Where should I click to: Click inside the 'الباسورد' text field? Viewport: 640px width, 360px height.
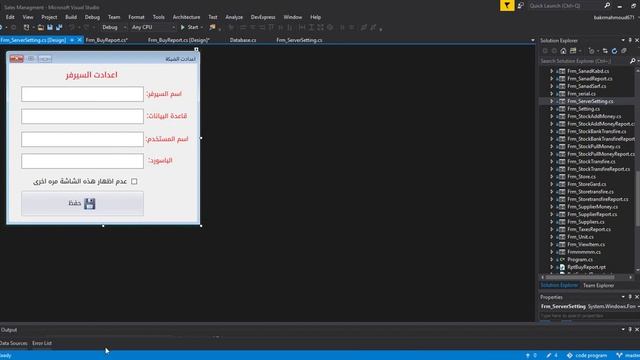click(82, 161)
